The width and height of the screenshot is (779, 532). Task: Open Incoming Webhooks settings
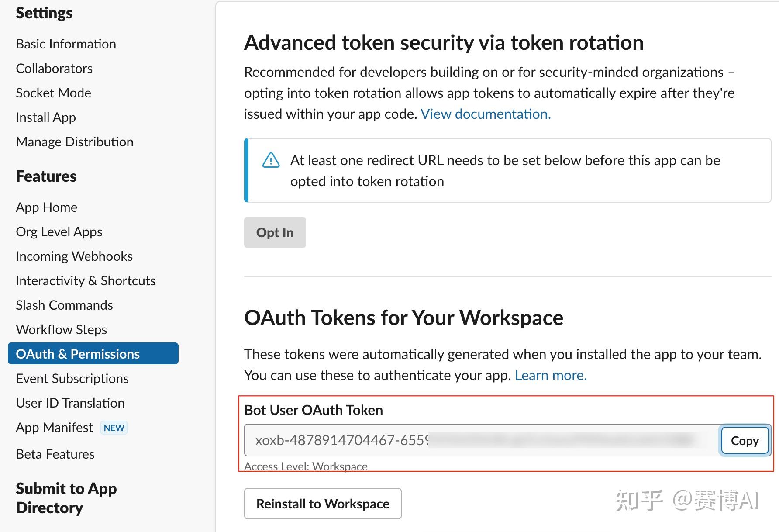pos(74,256)
